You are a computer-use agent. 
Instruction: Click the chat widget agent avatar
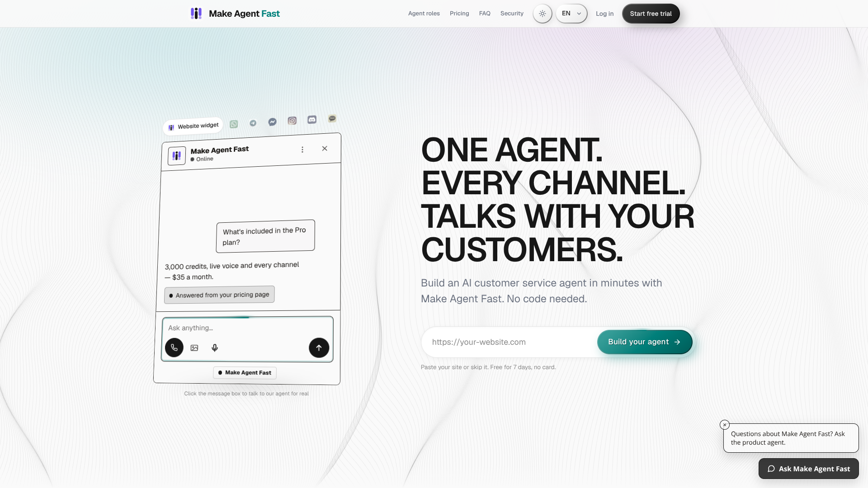(177, 156)
